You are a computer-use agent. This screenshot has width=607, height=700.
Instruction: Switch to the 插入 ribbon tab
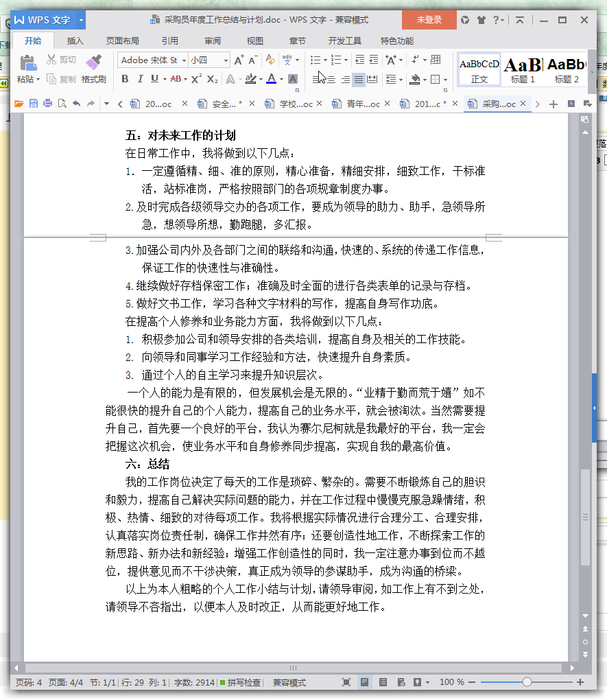click(x=75, y=41)
